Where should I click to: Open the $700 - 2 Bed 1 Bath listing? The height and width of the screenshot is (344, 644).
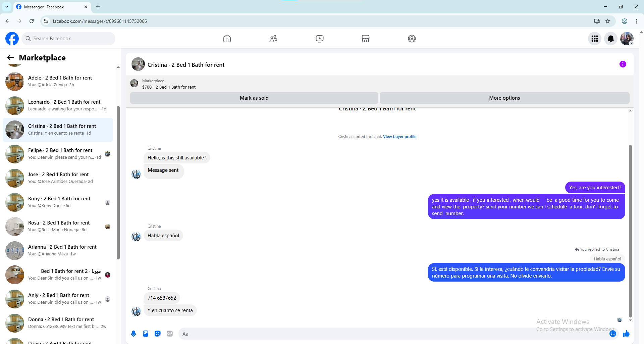coord(169,87)
